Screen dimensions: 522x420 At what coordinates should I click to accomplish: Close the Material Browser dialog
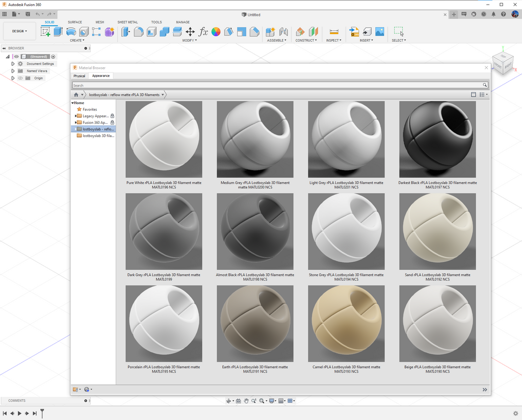tap(486, 68)
